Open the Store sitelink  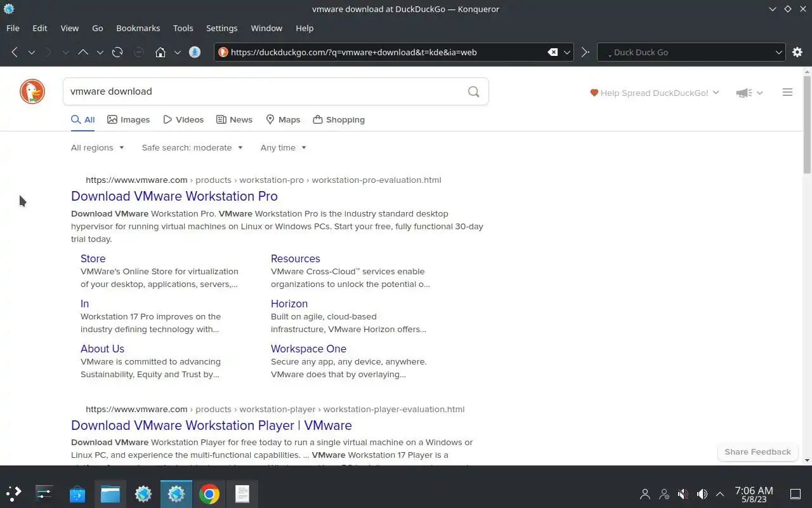93,258
